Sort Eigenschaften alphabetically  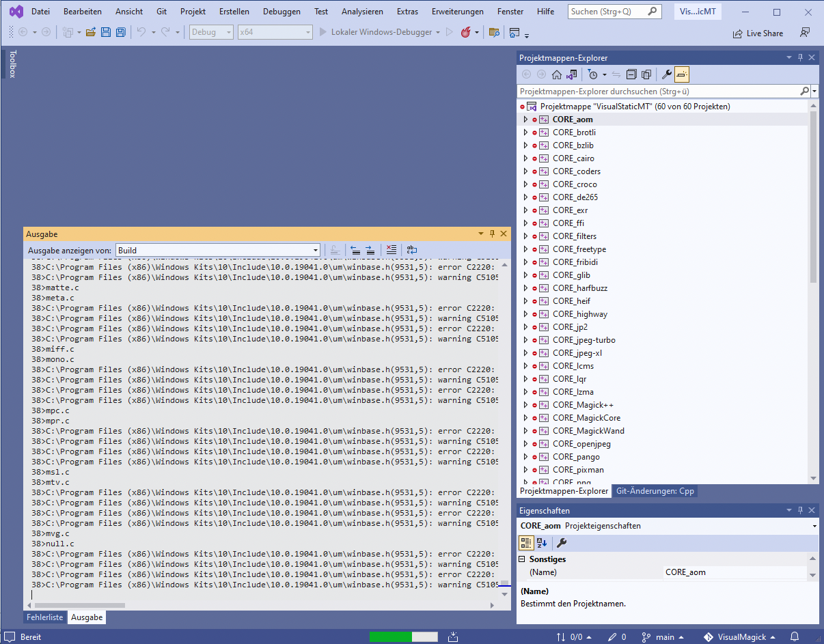click(x=542, y=543)
